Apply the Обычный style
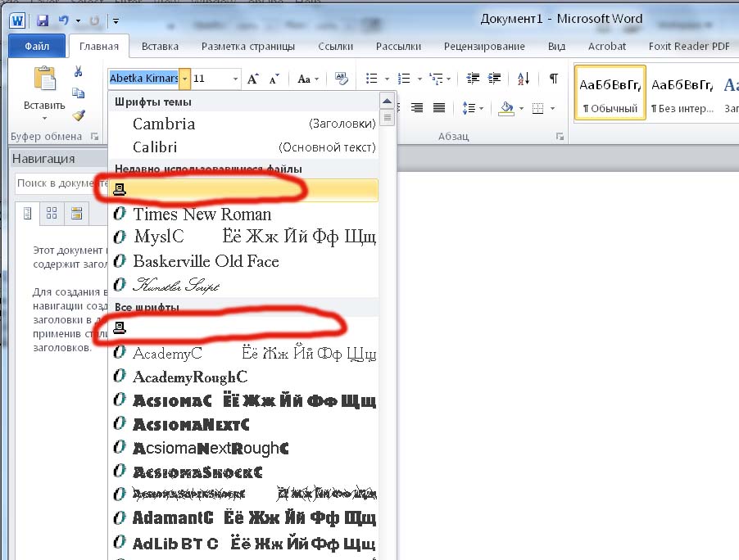This screenshot has height=560, width=739. pos(610,93)
